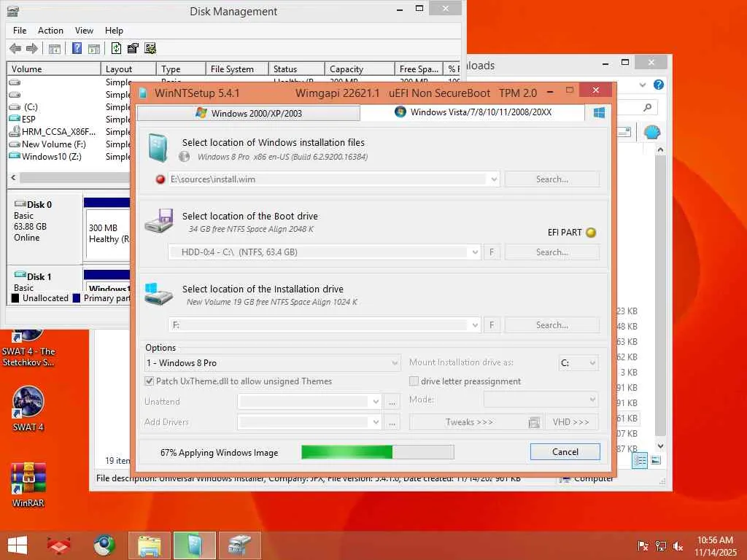This screenshot has height=560, width=747.
Task: Go forward with Disk Management forward arrow
Action: 32,48
